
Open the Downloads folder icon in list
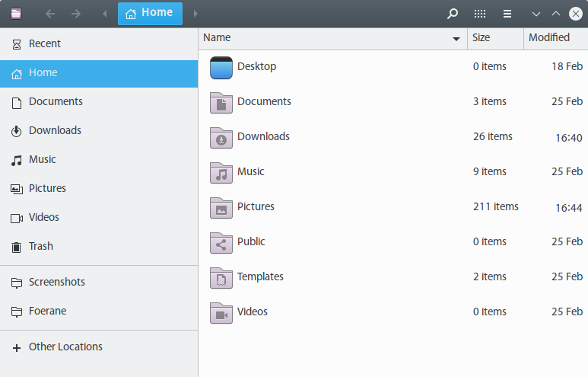pos(221,137)
